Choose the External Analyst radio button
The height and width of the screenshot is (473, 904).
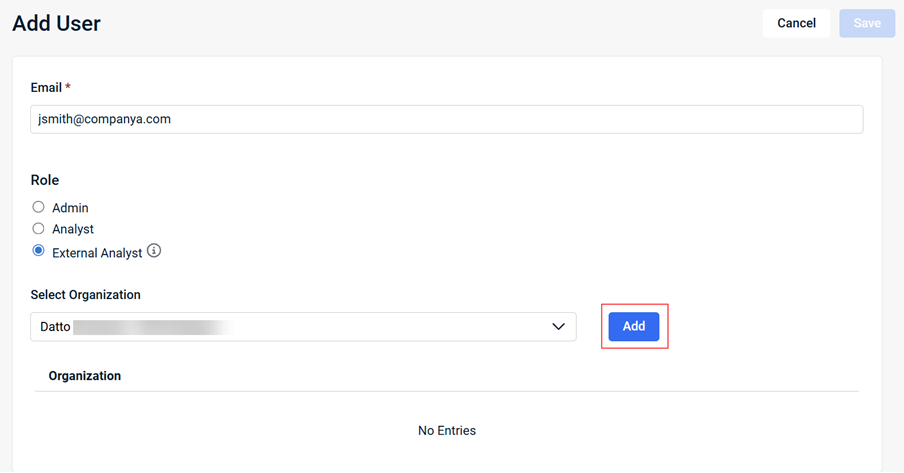click(39, 252)
